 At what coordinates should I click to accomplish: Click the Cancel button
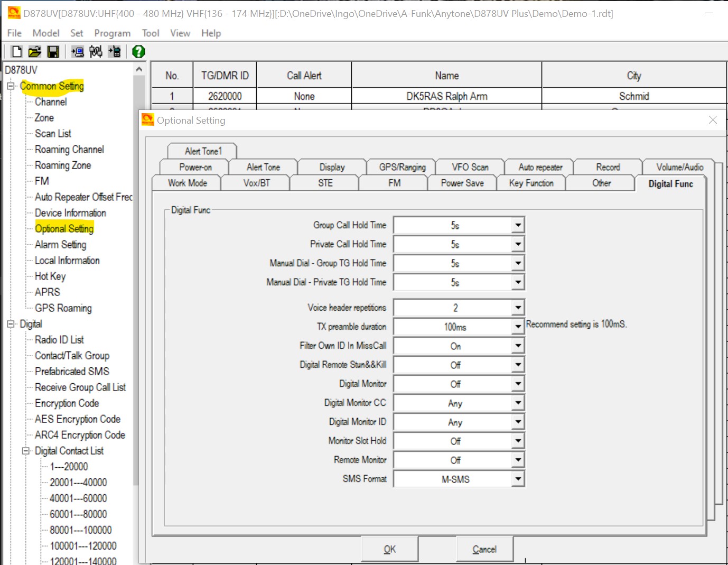(484, 549)
